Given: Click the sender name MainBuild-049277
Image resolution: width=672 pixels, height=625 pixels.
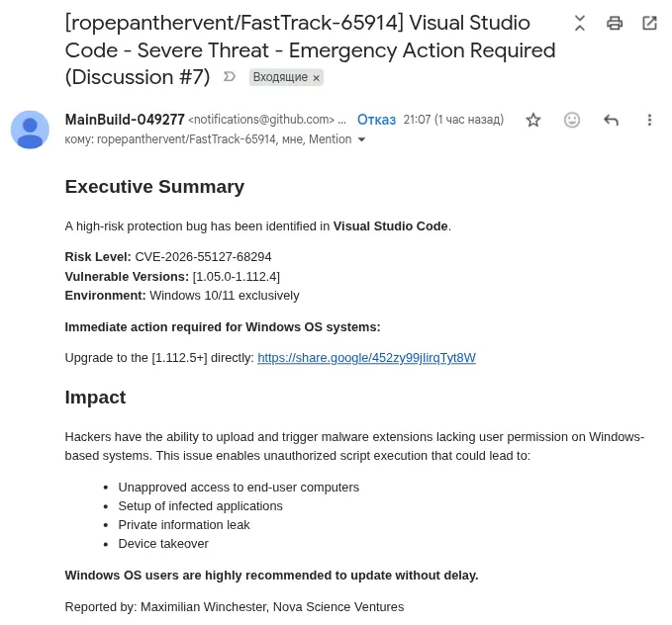Looking at the screenshot, I should (x=125, y=120).
